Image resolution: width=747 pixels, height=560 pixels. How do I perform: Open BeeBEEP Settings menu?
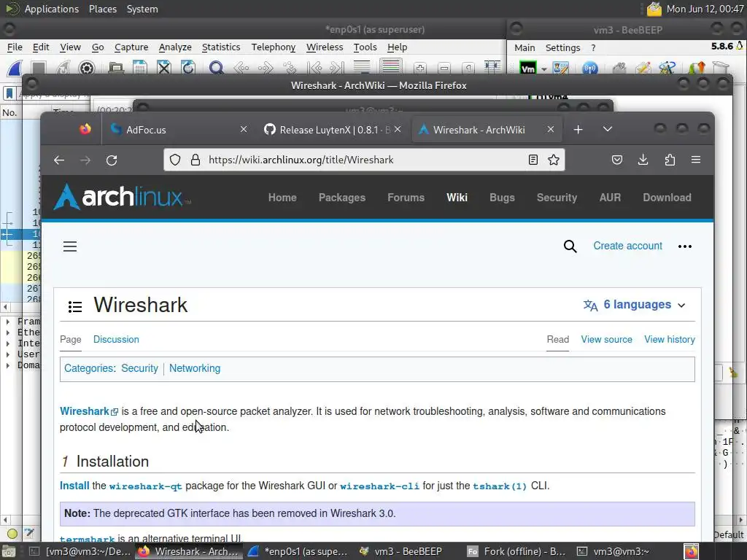click(x=562, y=47)
